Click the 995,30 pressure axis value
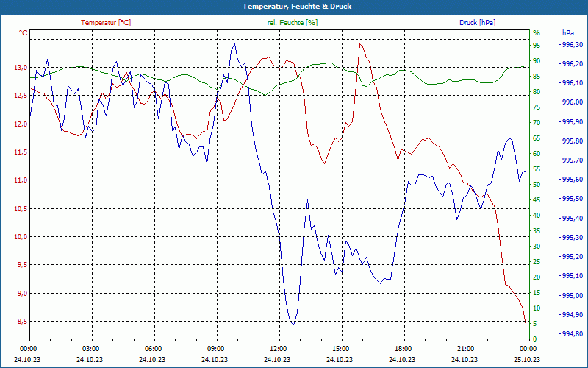 click(573, 237)
